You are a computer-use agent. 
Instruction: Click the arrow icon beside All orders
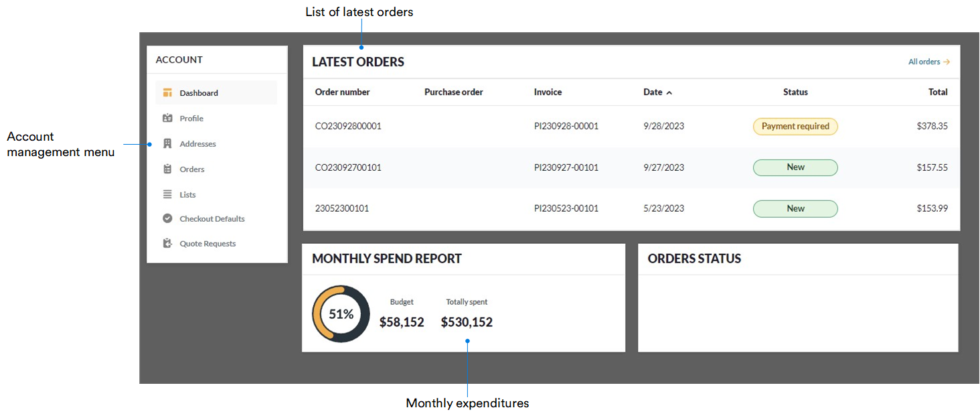click(x=947, y=61)
